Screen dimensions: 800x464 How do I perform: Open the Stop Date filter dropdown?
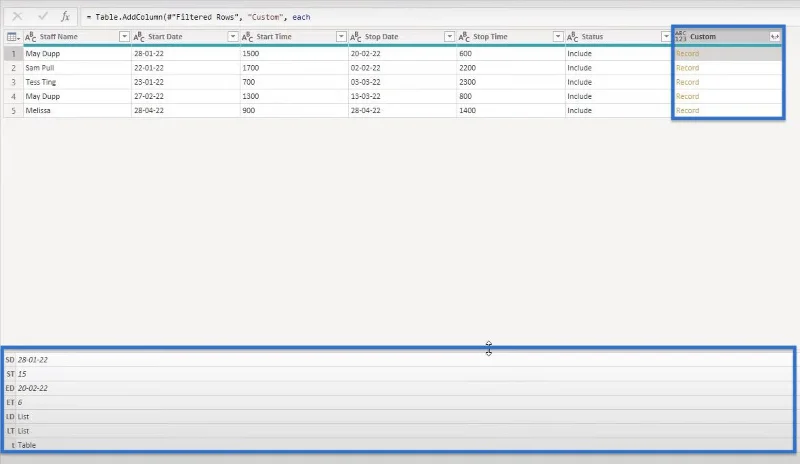(x=449, y=36)
